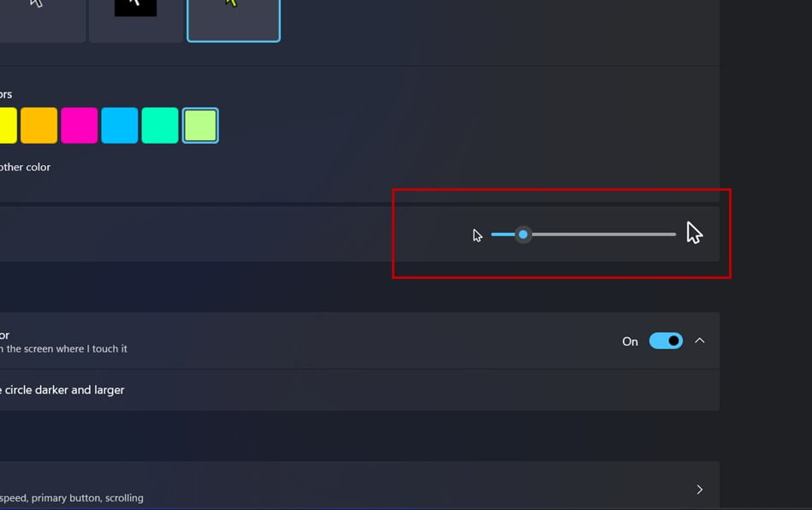The width and height of the screenshot is (812, 510).
Task: Click the pointer size slider thumb
Action: [523, 234]
